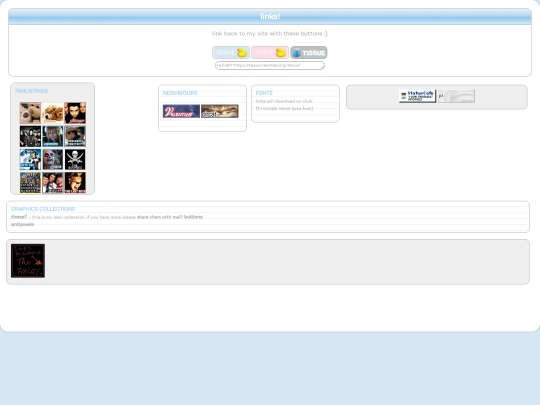Viewport: 540px width, 405px height.
Task: Open the three guys group fanlisting
Action: 53,183
